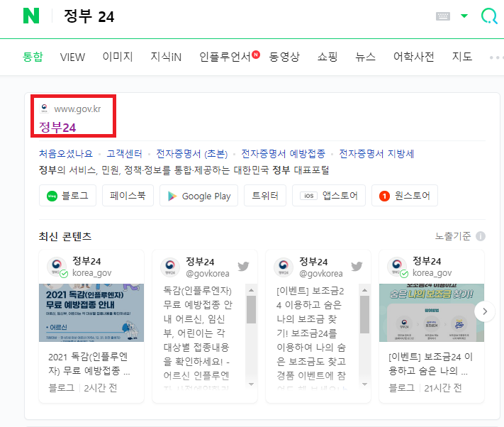This screenshot has height=427, width=504.
Task: Click korea_gov profile avatar on the flu-vaccine card
Action: pos(57,267)
